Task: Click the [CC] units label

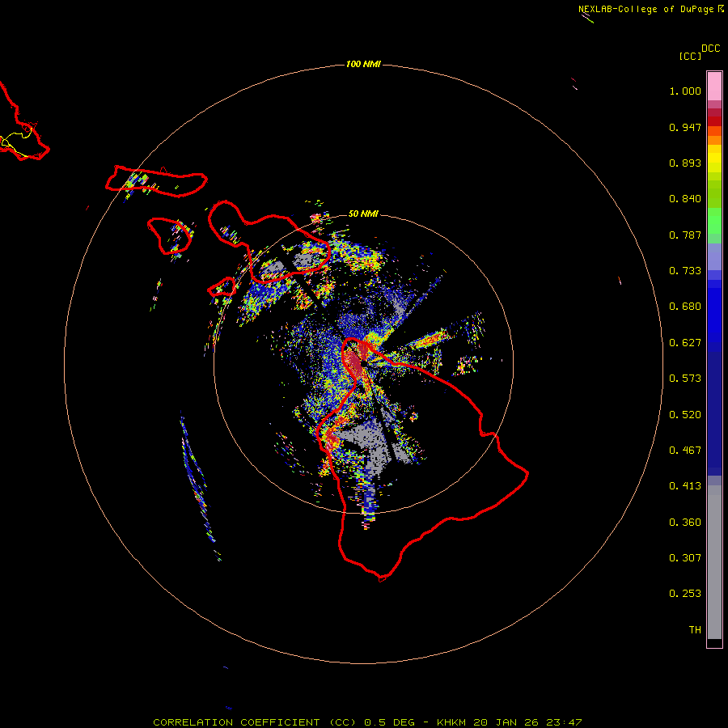Action: tap(690, 56)
